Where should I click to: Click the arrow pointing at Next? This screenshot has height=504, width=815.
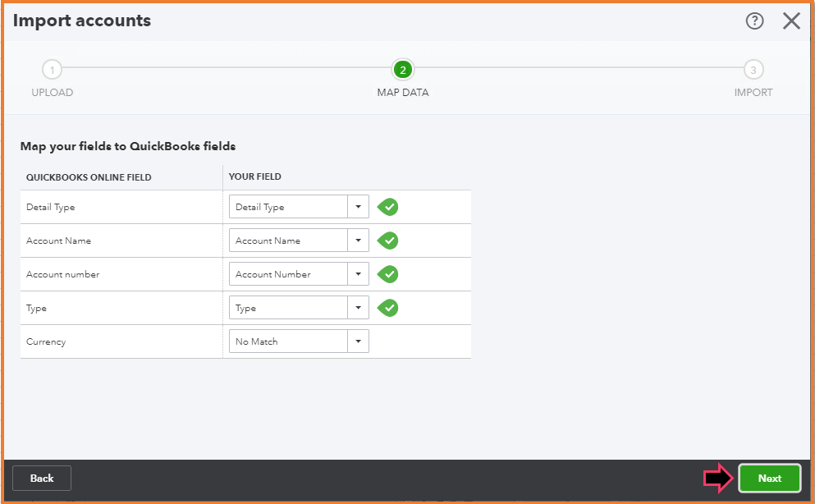pos(718,479)
